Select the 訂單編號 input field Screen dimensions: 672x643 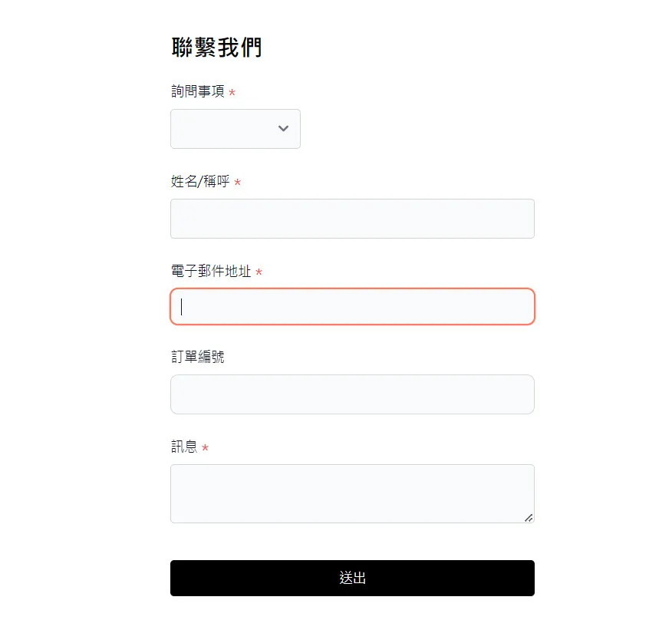352,394
